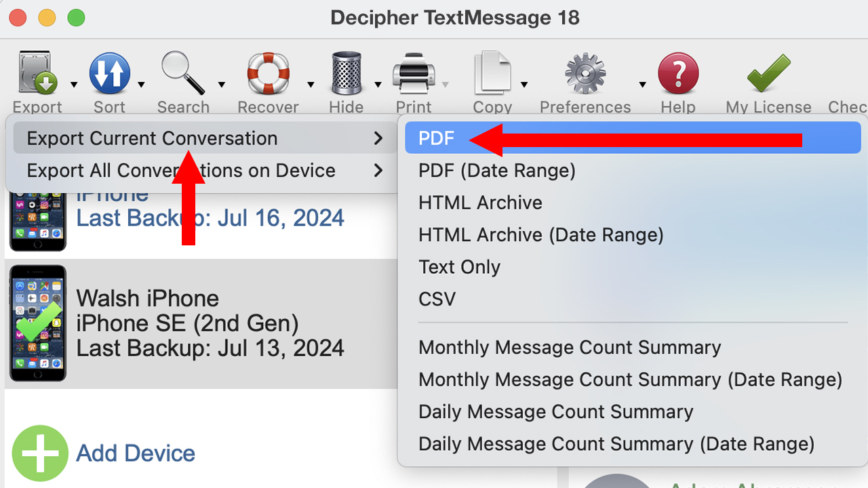
Task: Open the dropdown arrow next to Copy
Action: click(x=524, y=85)
